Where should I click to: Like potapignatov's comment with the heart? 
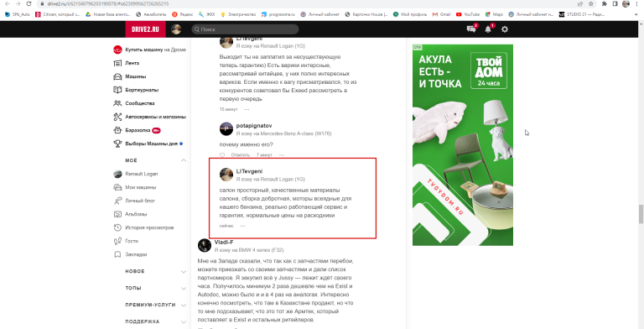pyautogui.click(x=222, y=155)
